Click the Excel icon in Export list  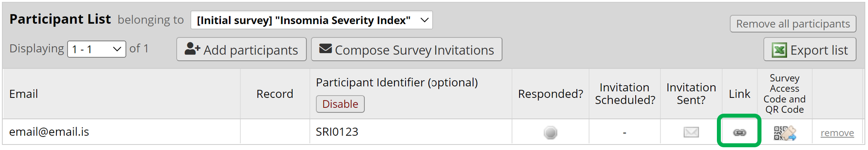pyautogui.click(x=779, y=50)
